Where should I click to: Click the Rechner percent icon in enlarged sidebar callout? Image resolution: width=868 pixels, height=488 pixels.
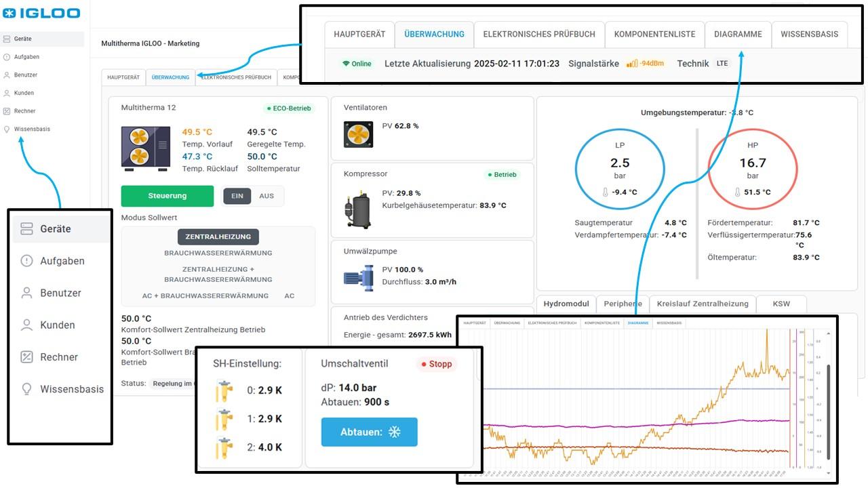[x=26, y=357]
